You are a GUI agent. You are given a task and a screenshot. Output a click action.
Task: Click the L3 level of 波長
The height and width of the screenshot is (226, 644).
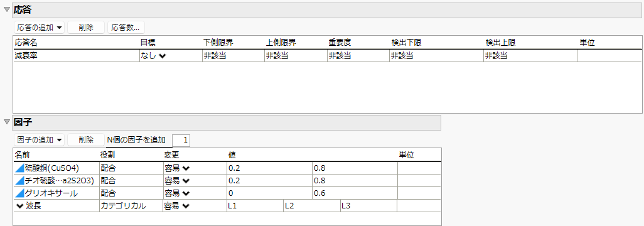pos(369,207)
